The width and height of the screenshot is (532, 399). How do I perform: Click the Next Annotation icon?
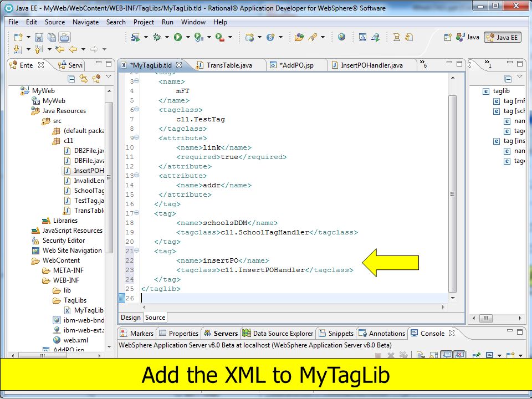pos(17,49)
